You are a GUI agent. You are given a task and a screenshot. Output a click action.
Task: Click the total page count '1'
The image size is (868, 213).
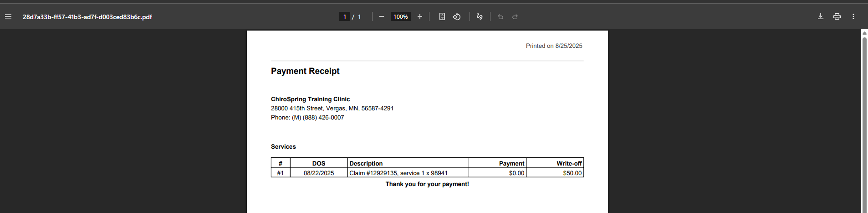(359, 17)
